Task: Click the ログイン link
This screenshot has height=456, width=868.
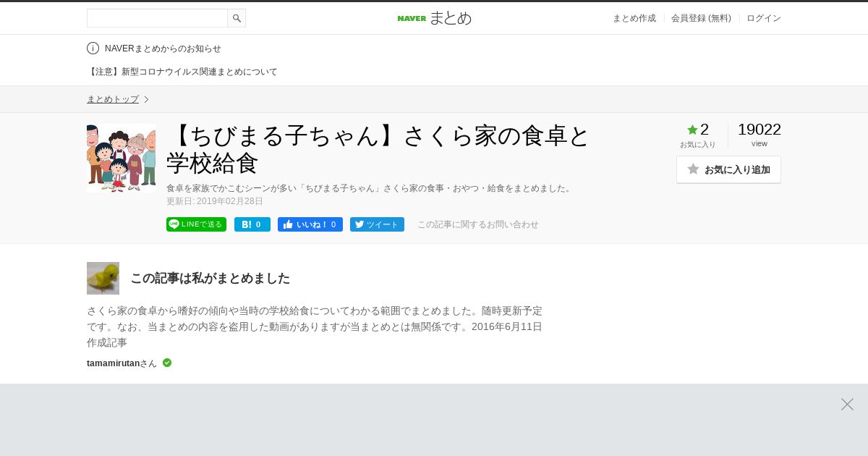Action: (764, 18)
